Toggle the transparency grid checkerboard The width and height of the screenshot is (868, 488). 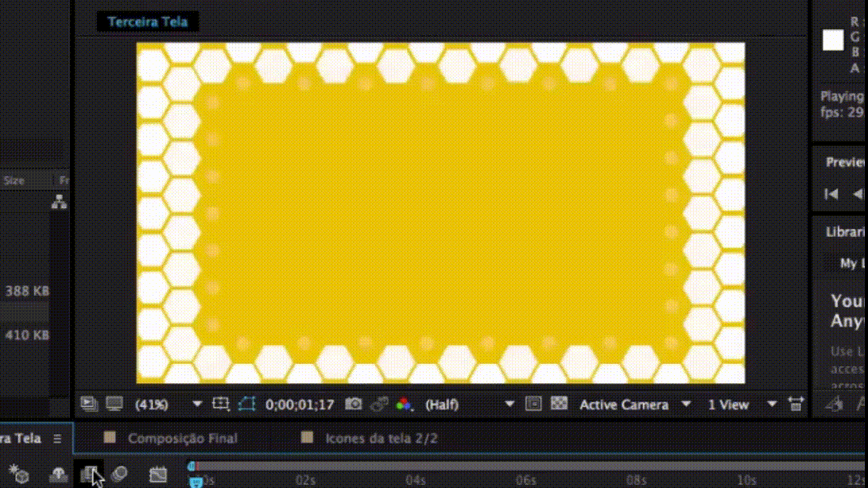click(560, 404)
